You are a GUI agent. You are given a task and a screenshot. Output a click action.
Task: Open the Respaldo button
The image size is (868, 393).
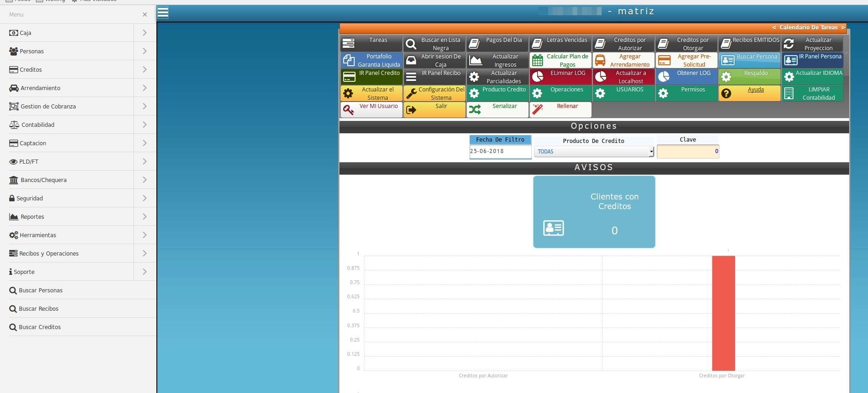750,77
